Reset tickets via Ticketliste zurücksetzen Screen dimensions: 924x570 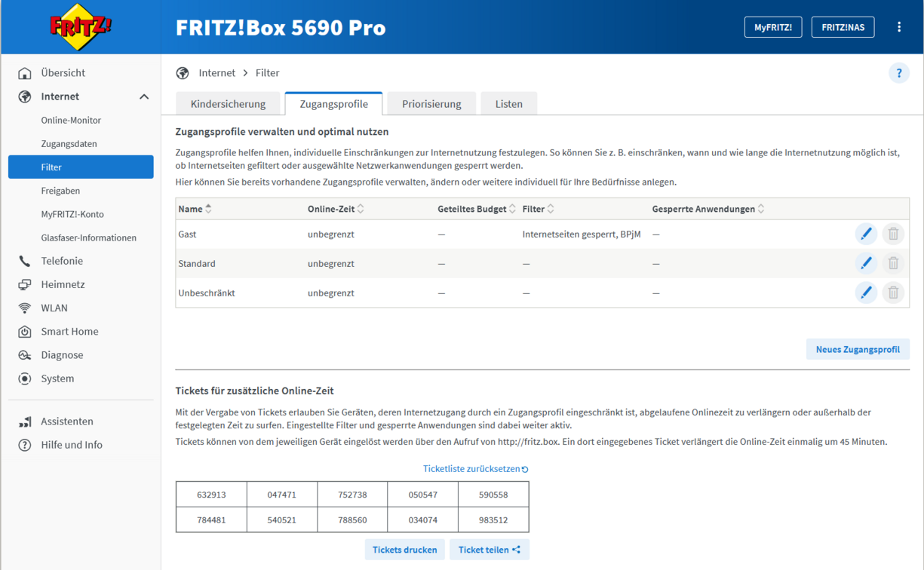475,469
